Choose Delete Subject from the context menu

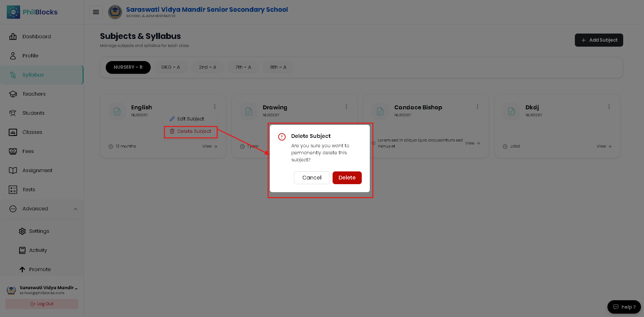[191, 131]
